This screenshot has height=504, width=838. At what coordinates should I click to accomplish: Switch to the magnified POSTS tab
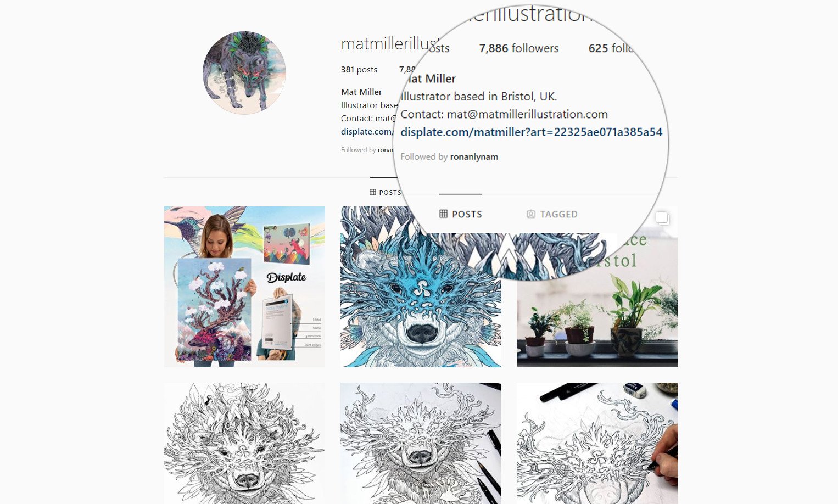(461, 214)
